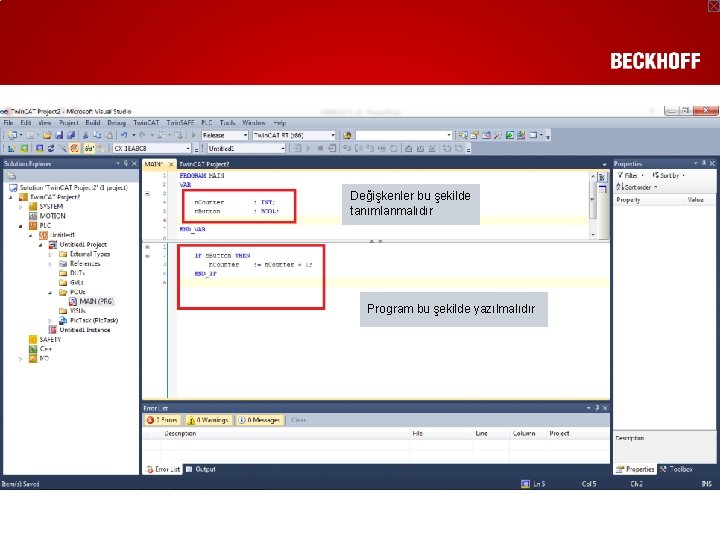The height and width of the screenshot is (540, 720).
Task: Click the TwinCAT Activate Configuration icon
Action: pos(11,148)
